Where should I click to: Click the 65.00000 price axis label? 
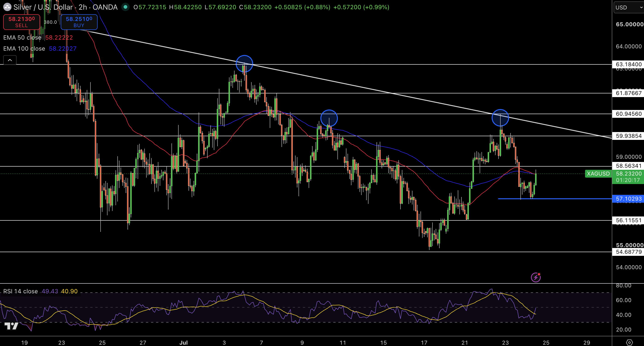pos(629,24)
